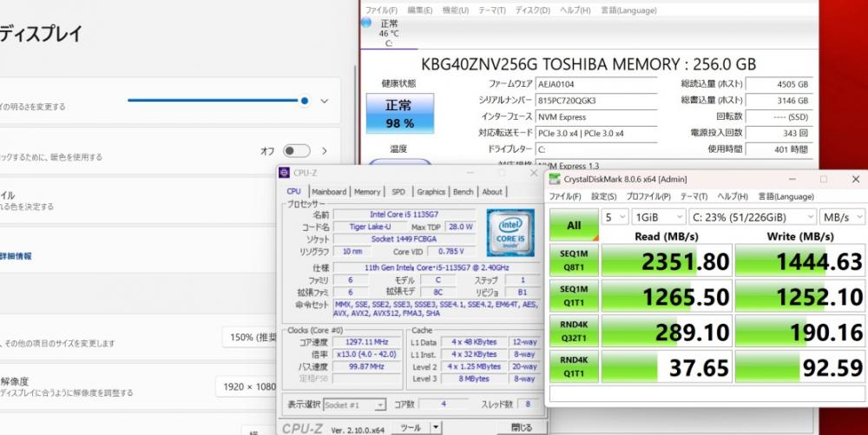The width and height of the screenshot is (868, 435).
Task: Switch to the Mainboard tab in CPU-Z
Action: click(329, 192)
